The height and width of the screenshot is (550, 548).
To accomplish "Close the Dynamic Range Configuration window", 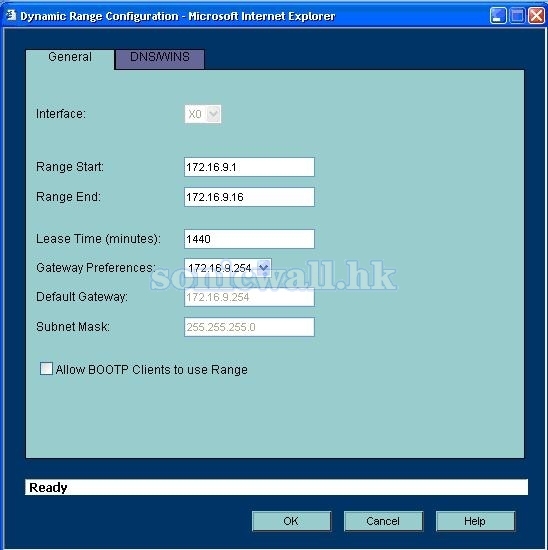I will click(536, 16).
